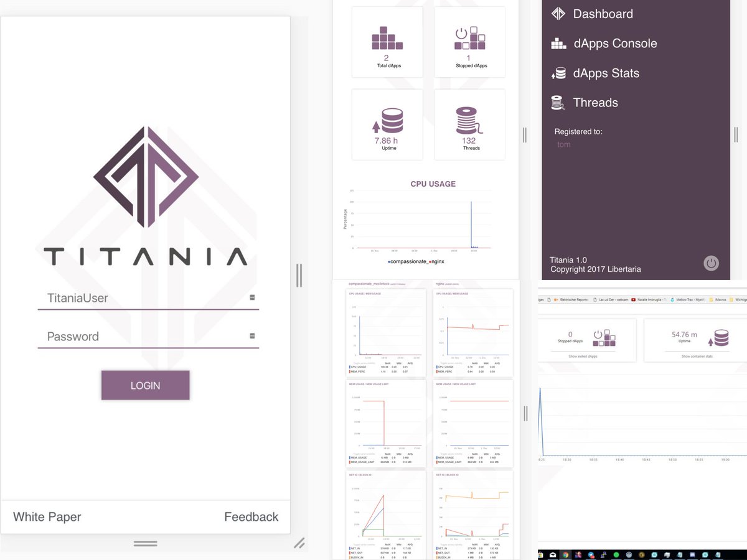
Task: Click the TitaniaUser username field
Action: 148,298
